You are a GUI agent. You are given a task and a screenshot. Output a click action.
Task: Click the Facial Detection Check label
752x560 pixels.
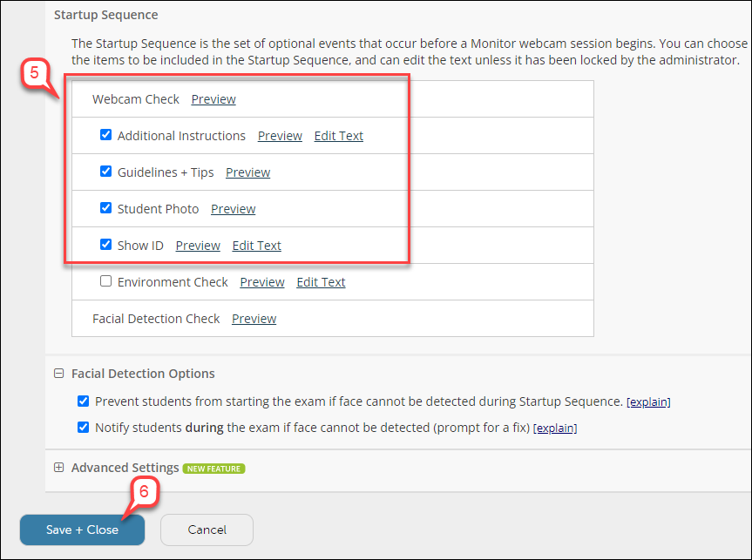(x=156, y=319)
